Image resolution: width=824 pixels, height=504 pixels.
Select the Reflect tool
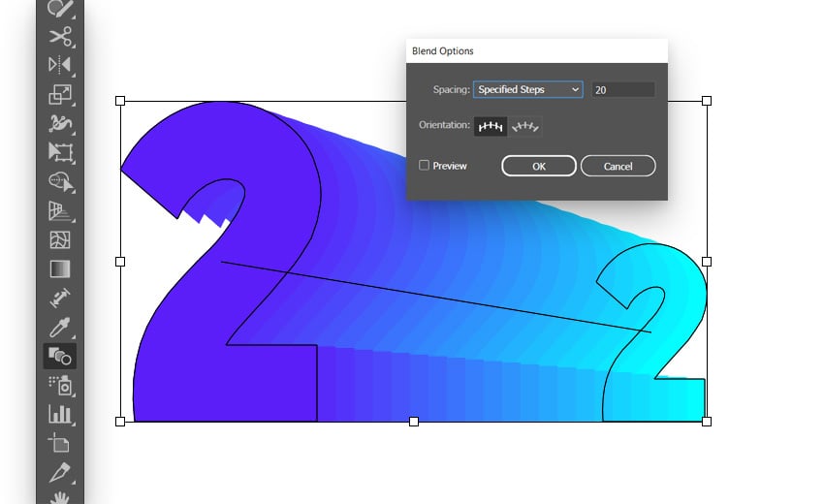(x=60, y=65)
